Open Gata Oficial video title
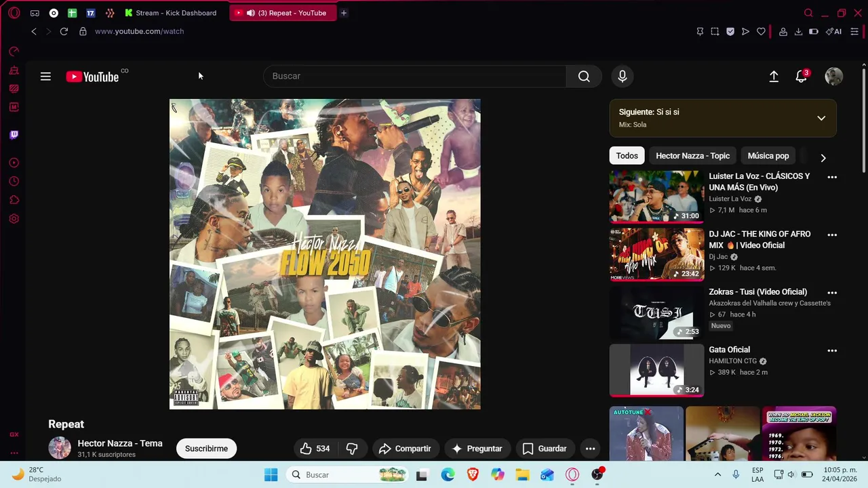Screen dimensions: 868x488 point(729,350)
